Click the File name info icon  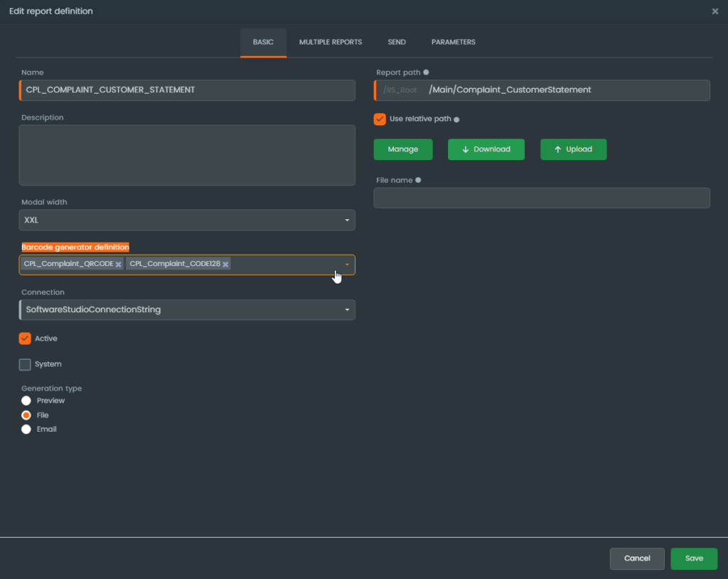418,180
